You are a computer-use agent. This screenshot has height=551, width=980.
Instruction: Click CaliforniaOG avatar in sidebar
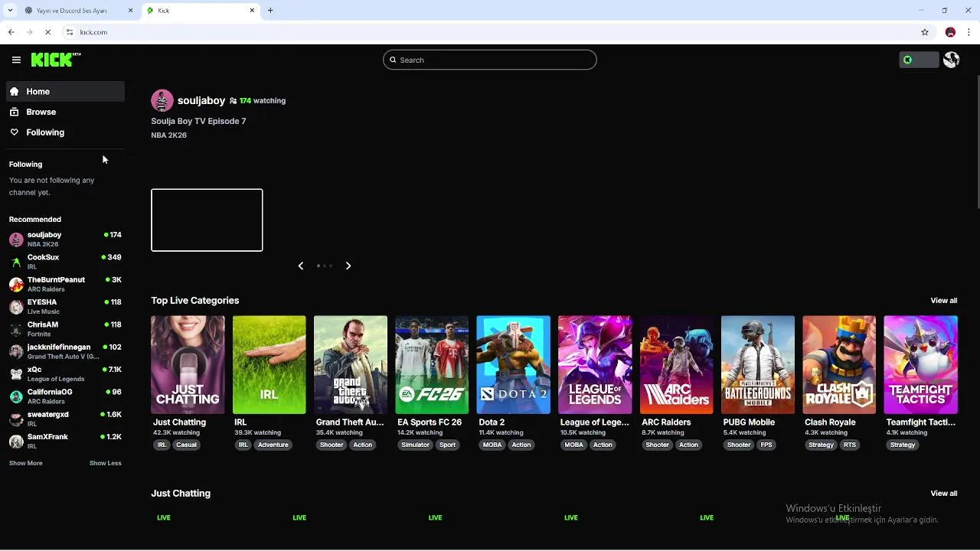pos(16,396)
